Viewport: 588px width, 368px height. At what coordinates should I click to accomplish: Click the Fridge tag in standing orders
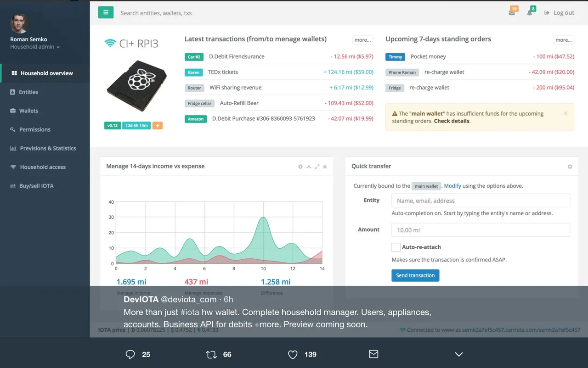click(x=395, y=88)
